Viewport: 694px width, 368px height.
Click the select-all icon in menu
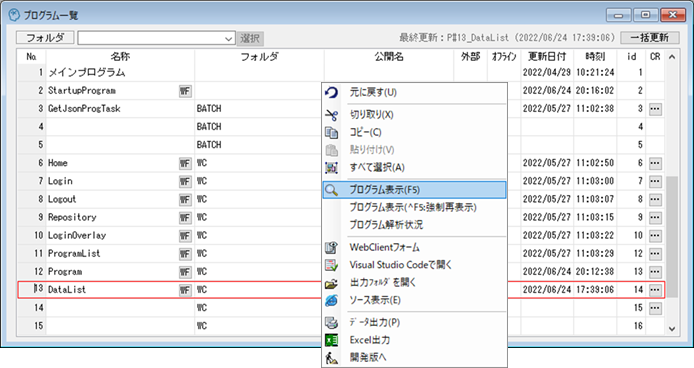[x=332, y=168]
